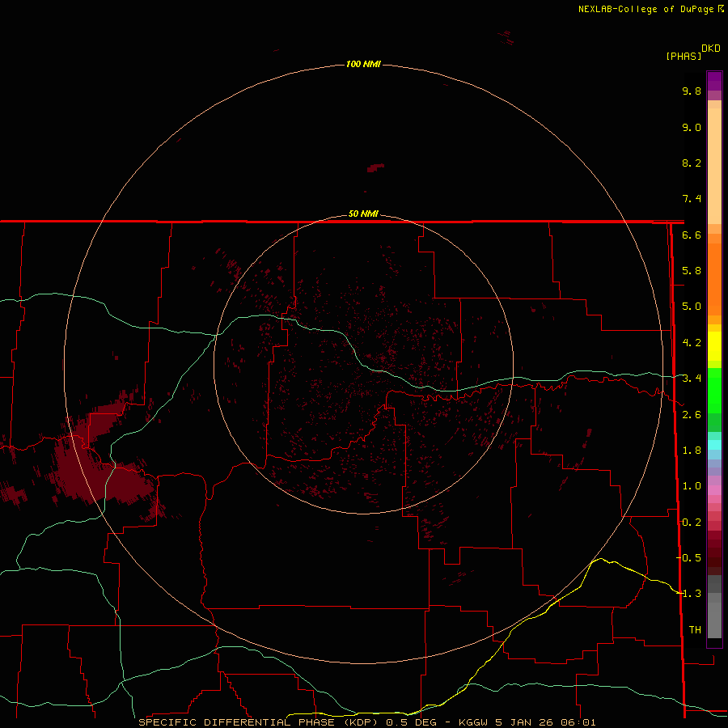
Task: Click the [PHAS] legend heading
Action: pos(684,57)
